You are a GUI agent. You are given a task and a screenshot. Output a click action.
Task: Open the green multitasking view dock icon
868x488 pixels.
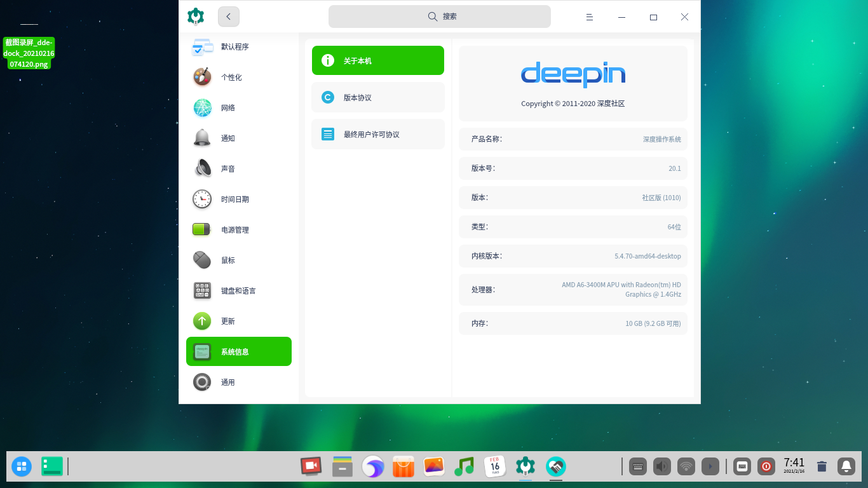click(x=52, y=466)
